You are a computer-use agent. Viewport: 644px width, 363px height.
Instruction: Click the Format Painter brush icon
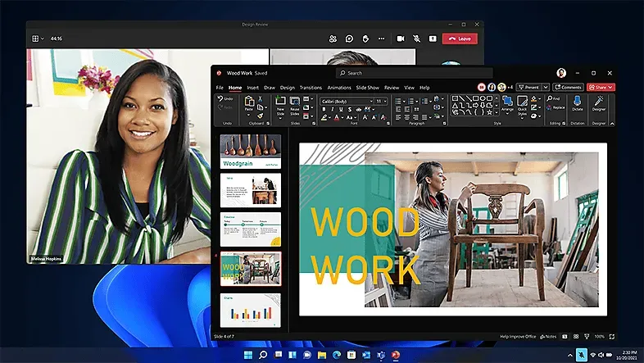(260, 116)
